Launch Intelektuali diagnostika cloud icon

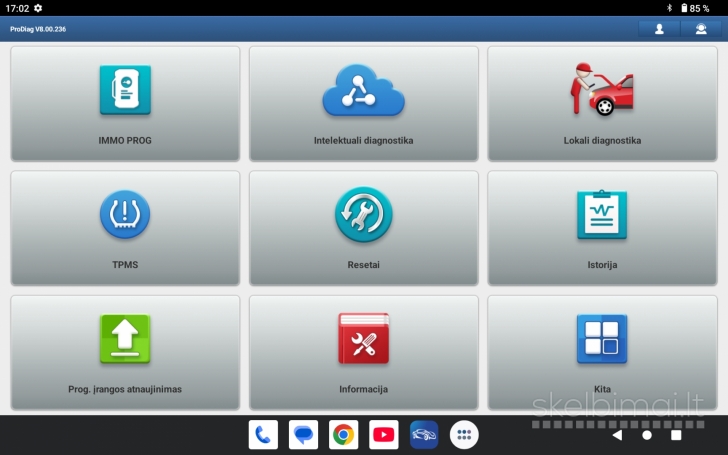click(x=363, y=91)
